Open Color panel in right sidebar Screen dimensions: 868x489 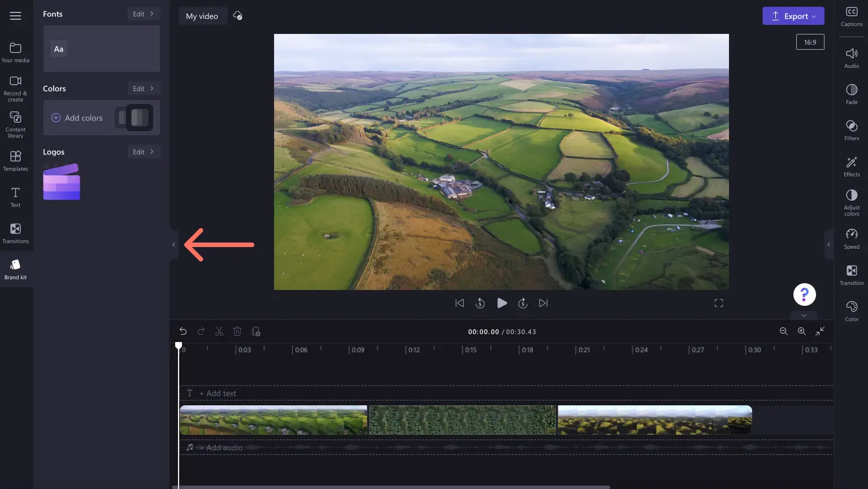click(x=852, y=311)
